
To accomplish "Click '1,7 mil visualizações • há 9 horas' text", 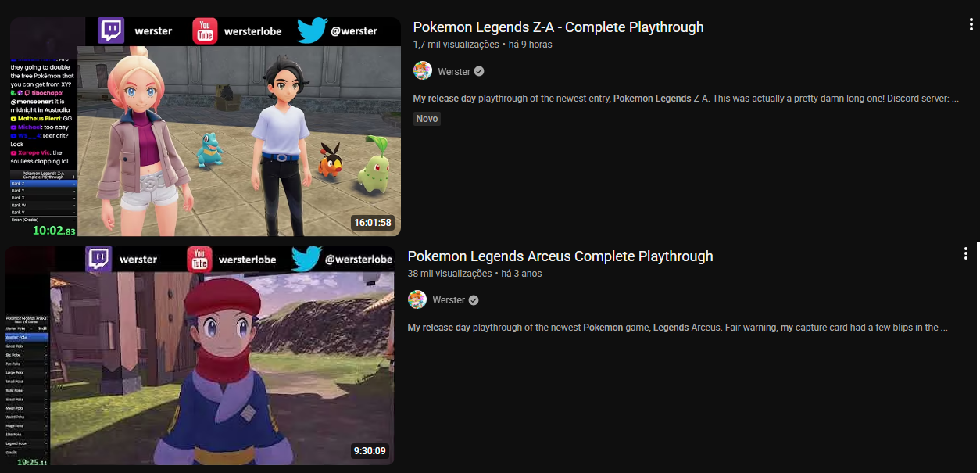I will (482, 45).
